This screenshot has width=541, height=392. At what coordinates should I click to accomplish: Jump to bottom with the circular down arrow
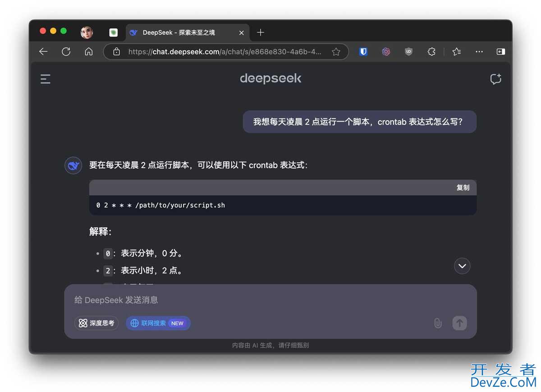click(462, 266)
